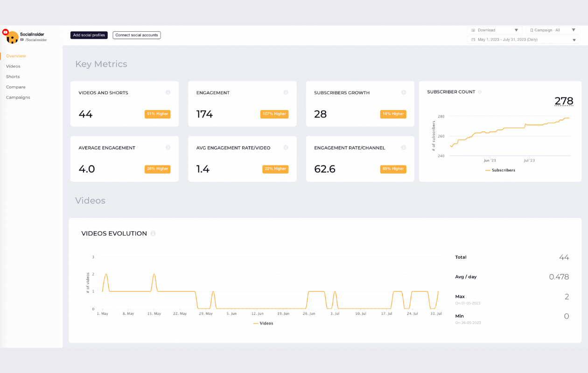Click the Key Metrics heading
The image size is (588, 373).
(x=101, y=64)
